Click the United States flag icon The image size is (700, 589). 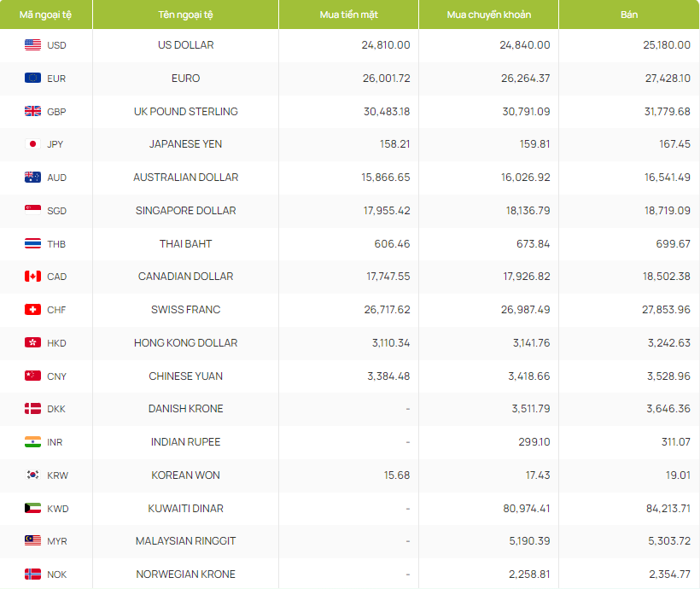32,45
